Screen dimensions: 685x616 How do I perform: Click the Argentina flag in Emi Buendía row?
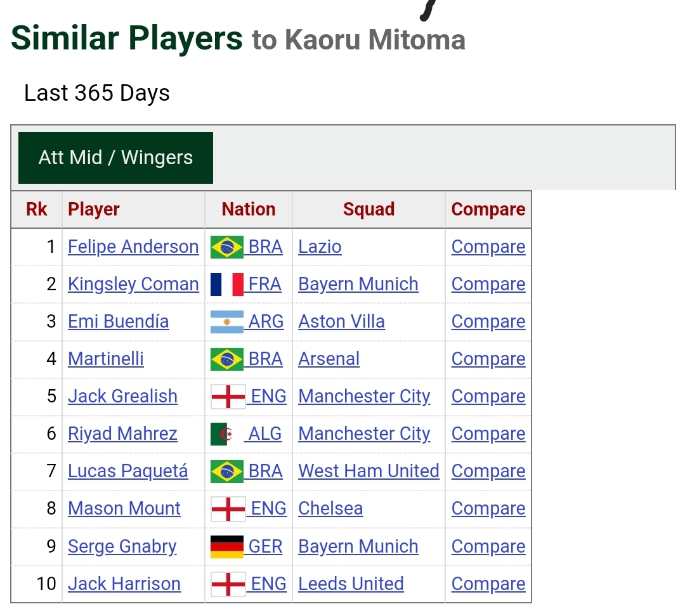click(226, 322)
